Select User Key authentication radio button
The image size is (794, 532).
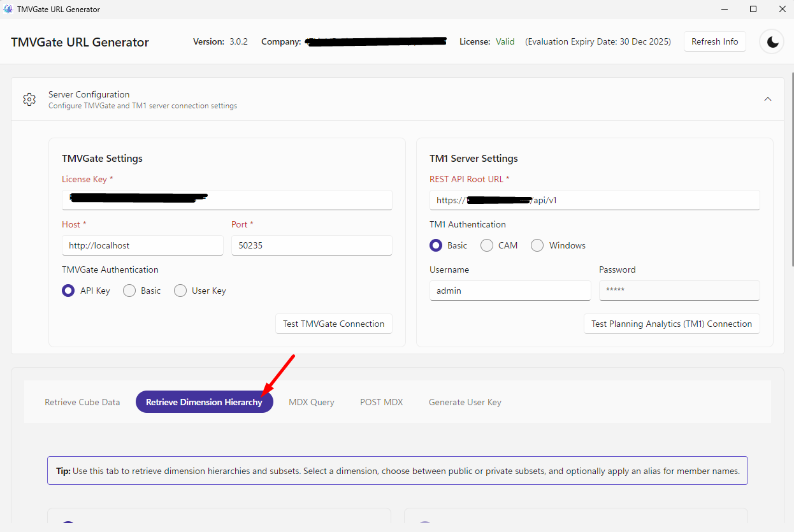[180, 291]
